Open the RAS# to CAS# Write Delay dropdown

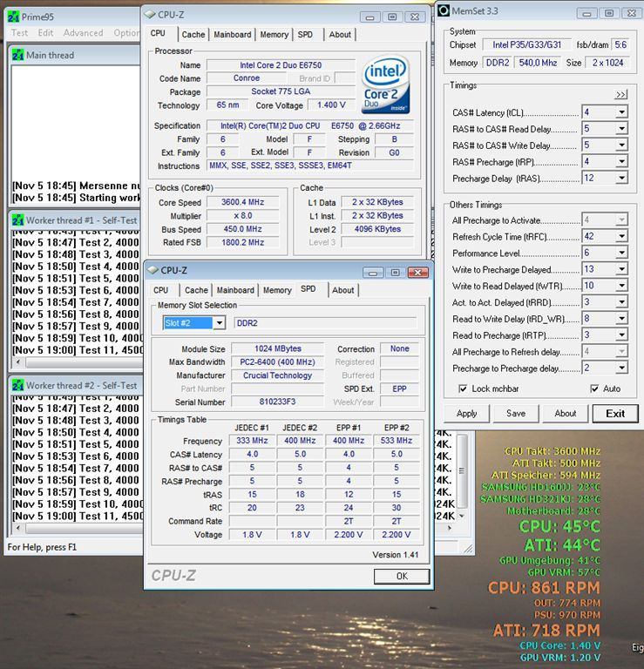(x=622, y=145)
